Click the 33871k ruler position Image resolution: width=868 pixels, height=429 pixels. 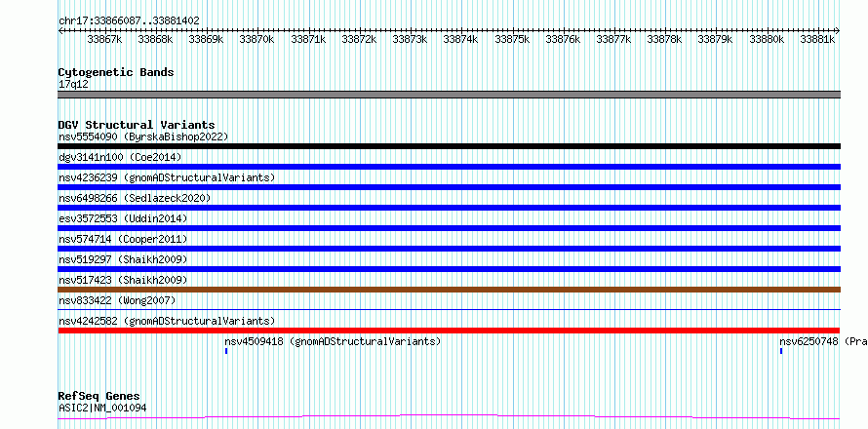click(308, 39)
